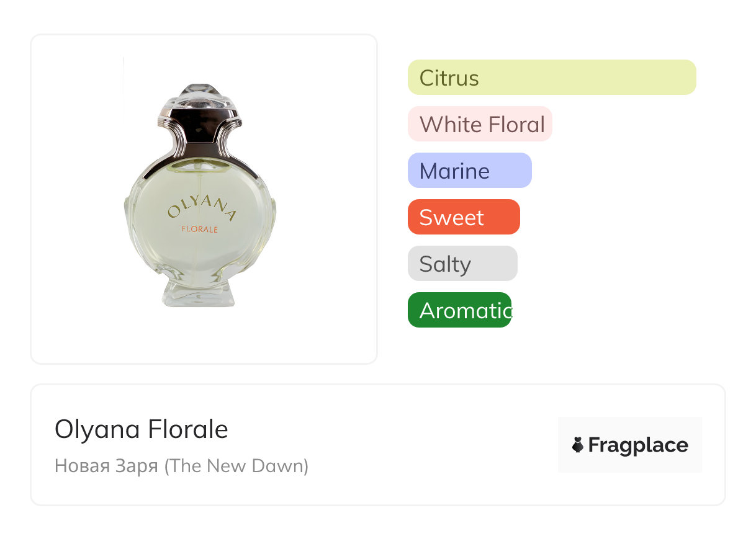Choose the Marine accord bar
Image resolution: width=756 pixels, height=536 pixels.
(469, 171)
